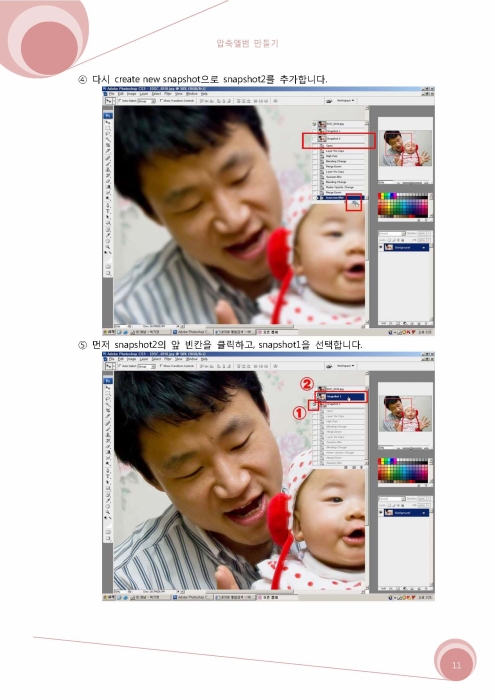Pick yellow swatch in step ⑤ Swatches panel

pyautogui.click(x=383, y=459)
